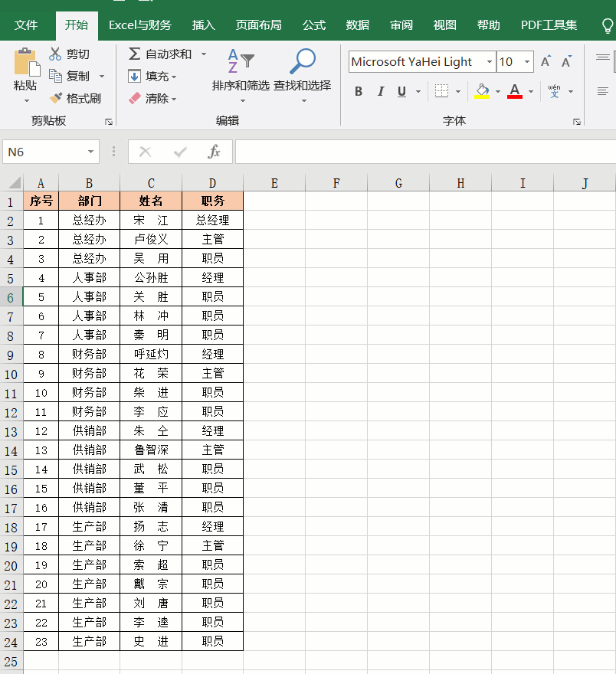Click the phonetic guide (wén) icon
The image size is (616, 674).
coord(554,91)
